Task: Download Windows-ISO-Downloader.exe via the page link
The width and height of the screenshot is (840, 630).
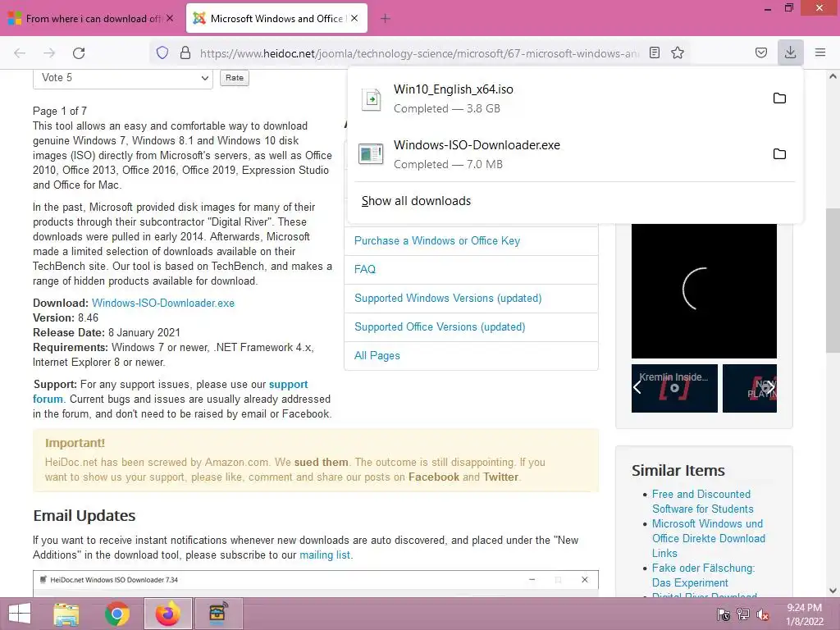Action: (163, 304)
